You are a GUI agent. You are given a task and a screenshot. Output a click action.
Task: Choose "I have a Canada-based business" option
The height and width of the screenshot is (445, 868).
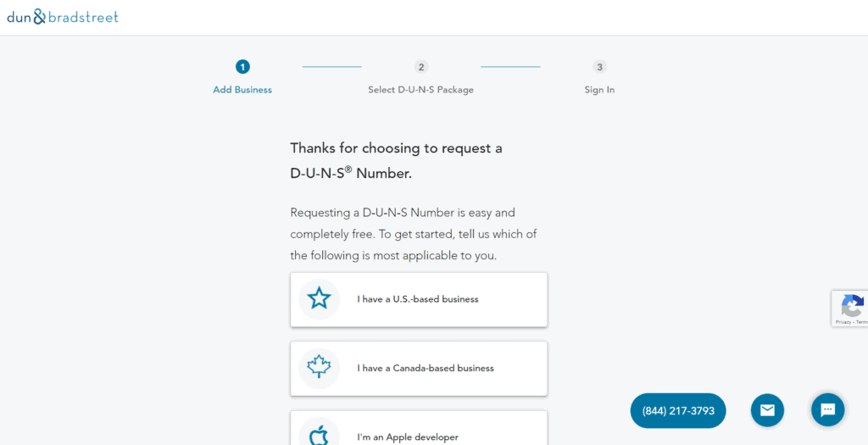[x=426, y=368]
